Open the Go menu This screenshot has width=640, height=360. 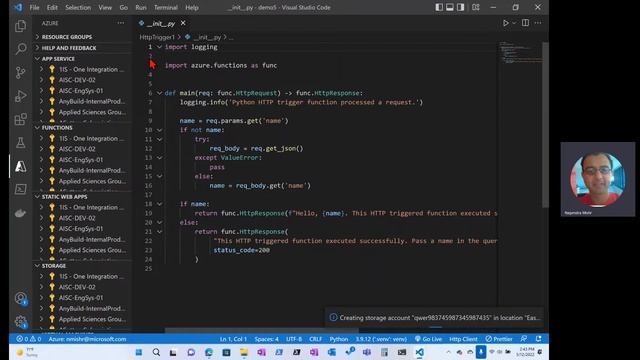[124, 7]
